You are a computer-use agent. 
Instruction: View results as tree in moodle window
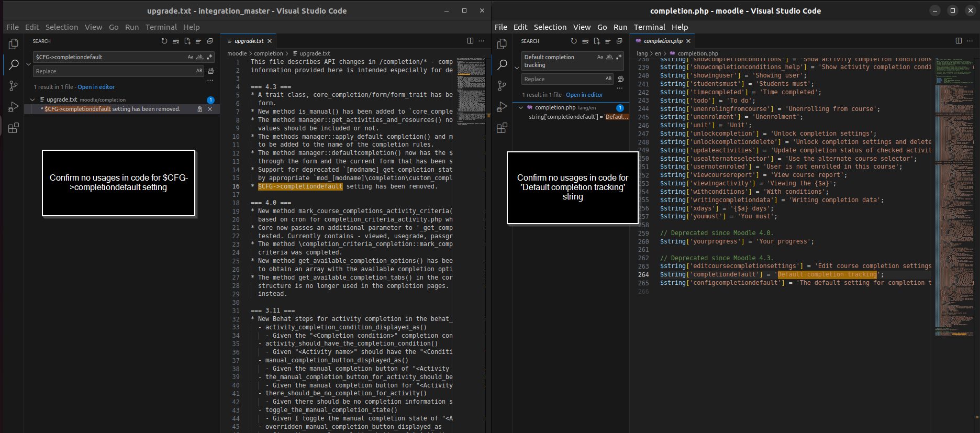(608, 41)
